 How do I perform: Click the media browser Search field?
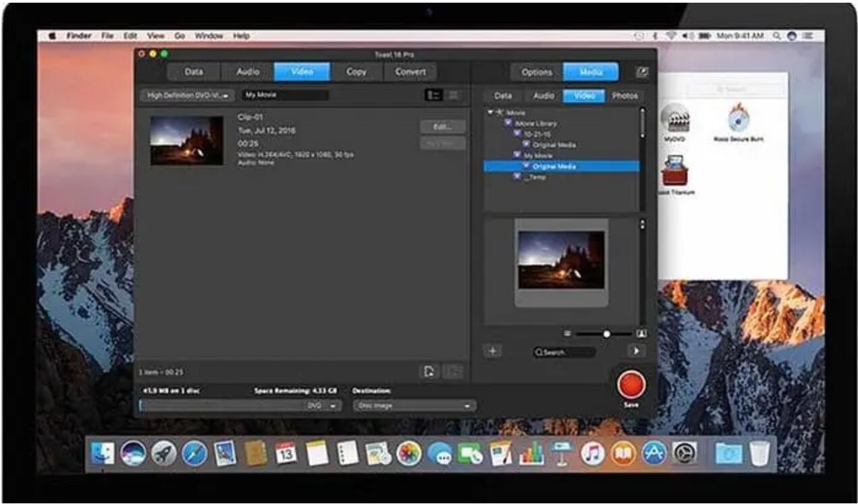(564, 352)
